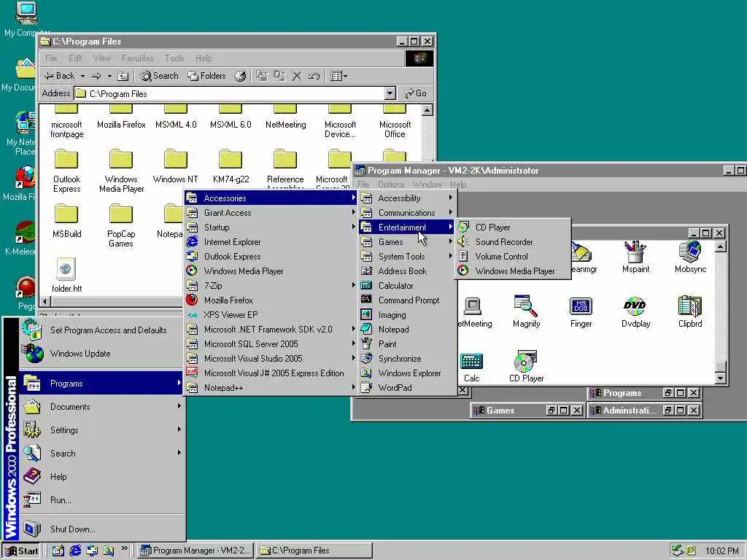Open the Explorer address bar dropdown
747x560 pixels.
(x=390, y=93)
